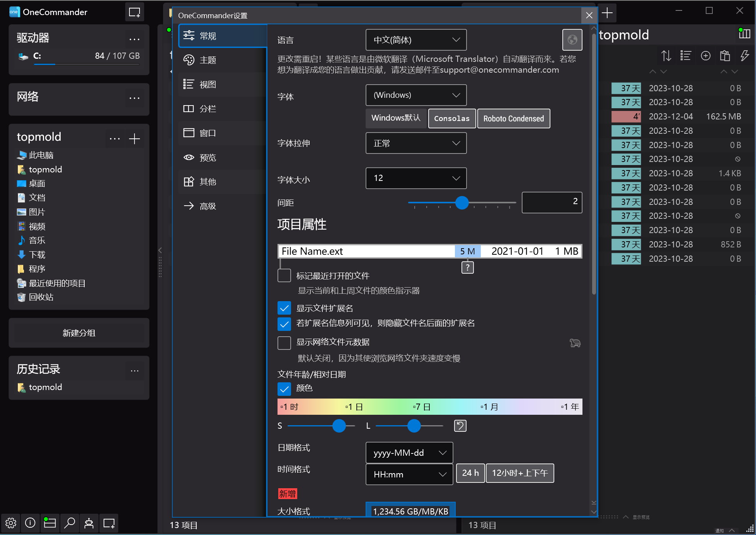This screenshot has height=535, width=756.
Task: Enable show network file metadata checkbox
Action: tap(284, 342)
